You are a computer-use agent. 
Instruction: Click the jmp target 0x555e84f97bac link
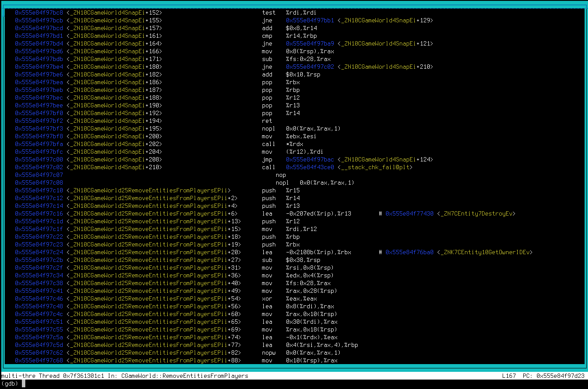point(305,159)
